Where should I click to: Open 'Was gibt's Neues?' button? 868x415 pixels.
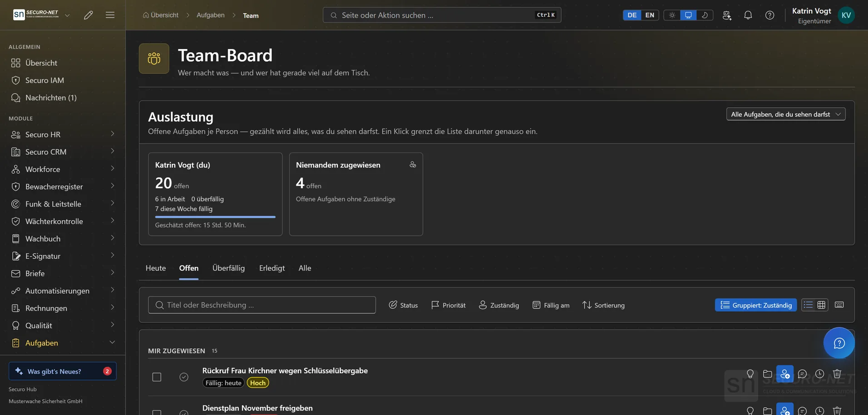[63, 371]
